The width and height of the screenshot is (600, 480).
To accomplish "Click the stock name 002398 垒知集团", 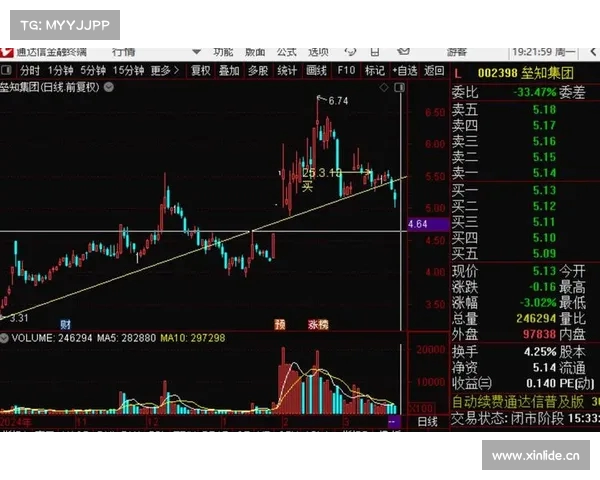I will pyautogui.click(x=525, y=73).
